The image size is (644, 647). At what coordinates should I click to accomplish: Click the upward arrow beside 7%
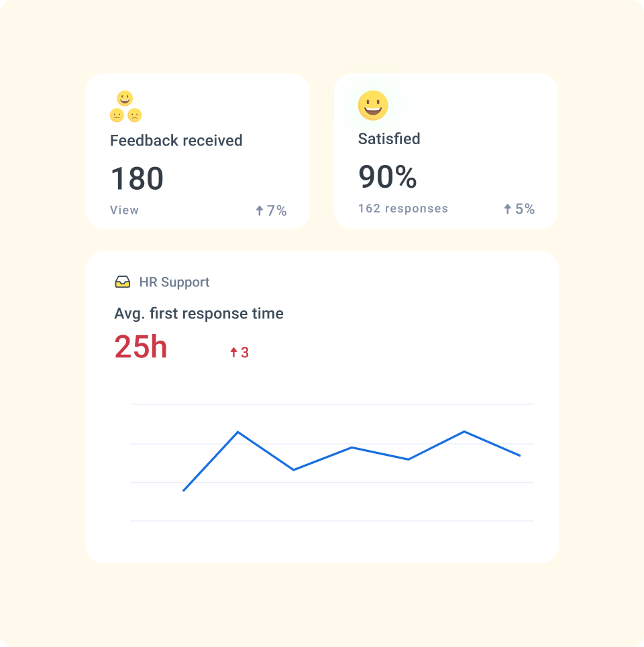258,210
